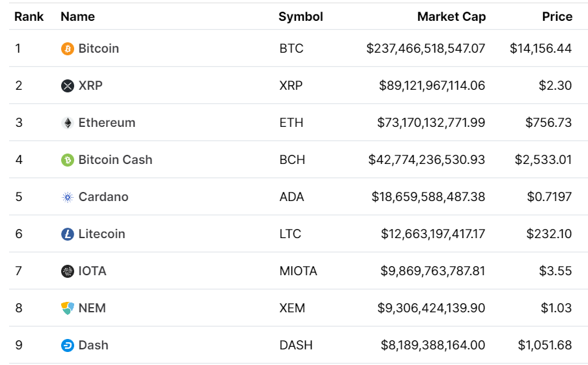Sort table by Rank column header
Screen dimensions: 588x365
[x=29, y=16]
